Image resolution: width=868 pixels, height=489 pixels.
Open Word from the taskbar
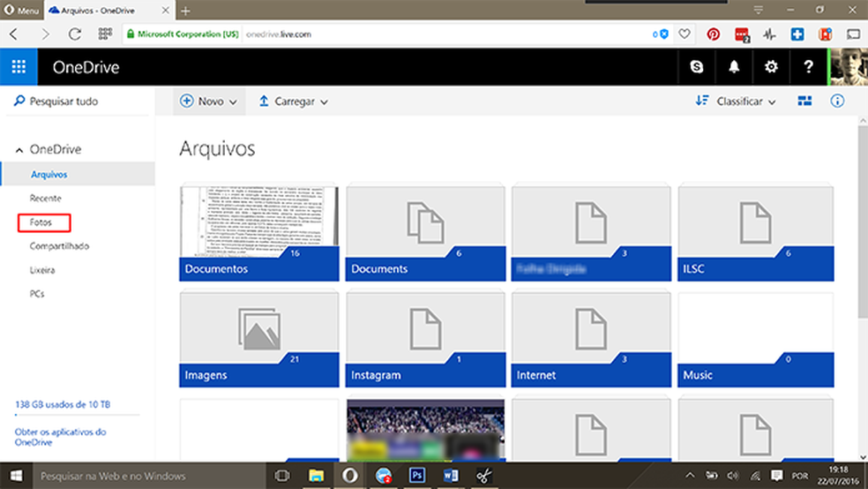click(451, 476)
